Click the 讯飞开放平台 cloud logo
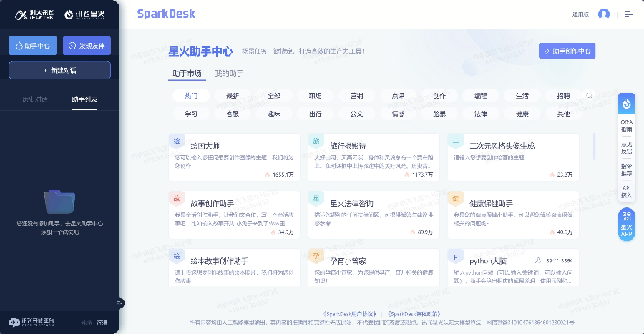This screenshot has height=334, width=644. click(x=31, y=322)
